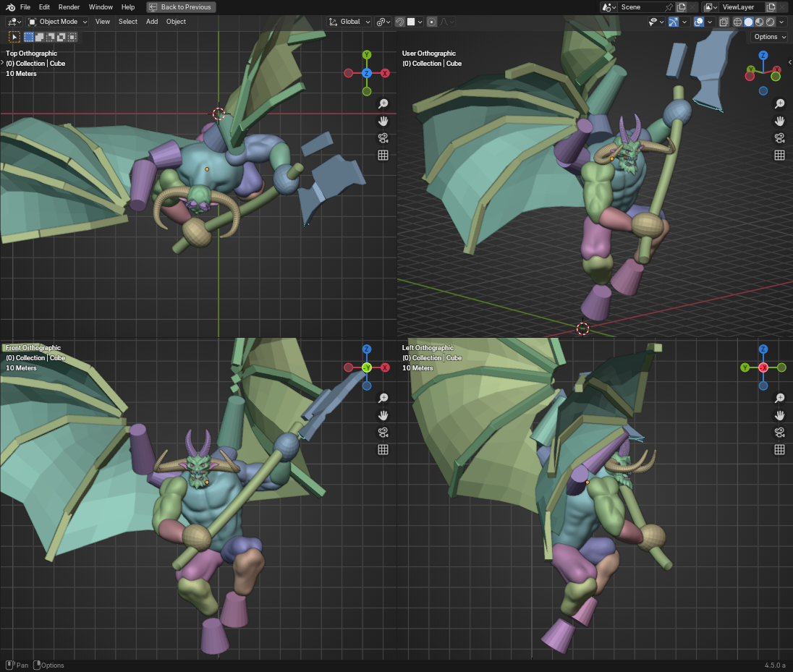Toggle viewport overlays display

coord(699,22)
